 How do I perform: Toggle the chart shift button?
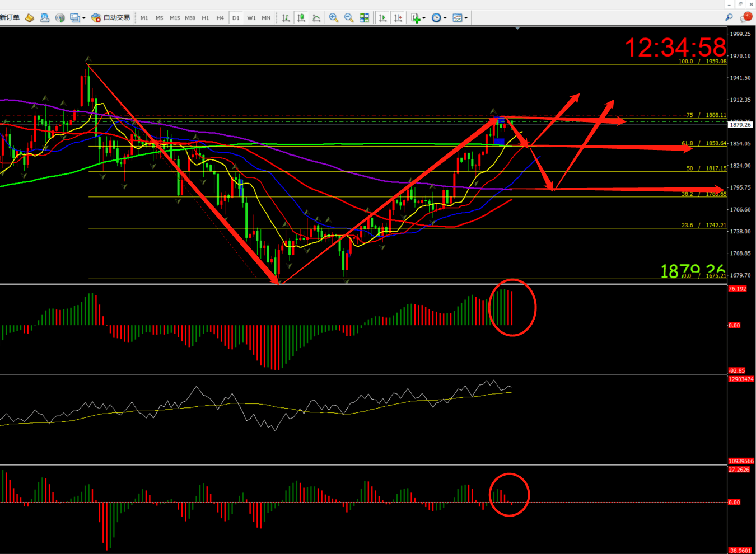(x=398, y=18)
